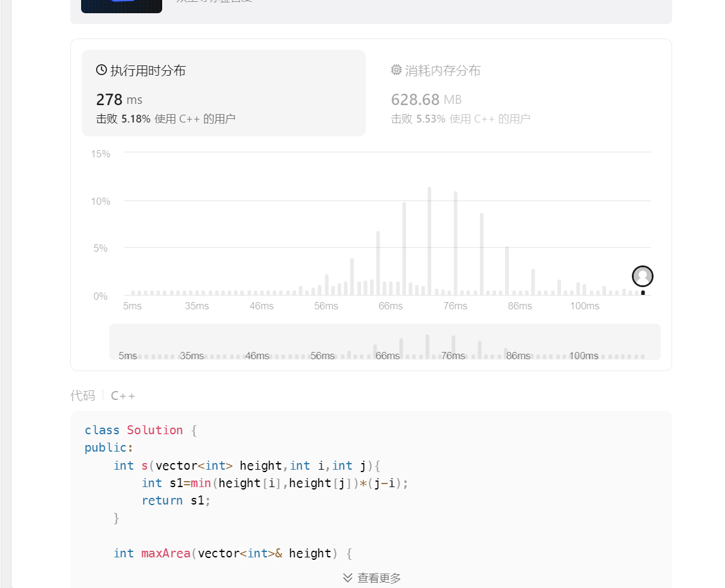Click the 击败 5.53% memory percentile text
The image size is (725, 588).
[460, 119]
